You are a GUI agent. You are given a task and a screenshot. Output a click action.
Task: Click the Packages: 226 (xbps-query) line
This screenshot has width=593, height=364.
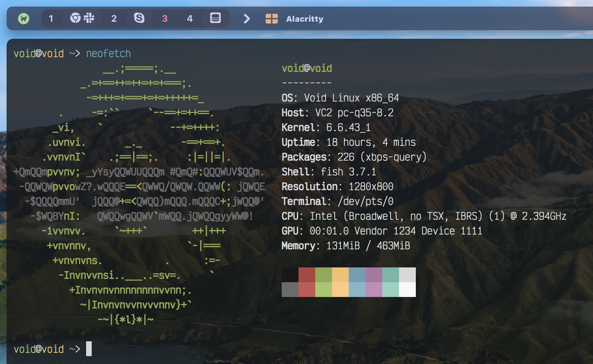coord(354,157)
